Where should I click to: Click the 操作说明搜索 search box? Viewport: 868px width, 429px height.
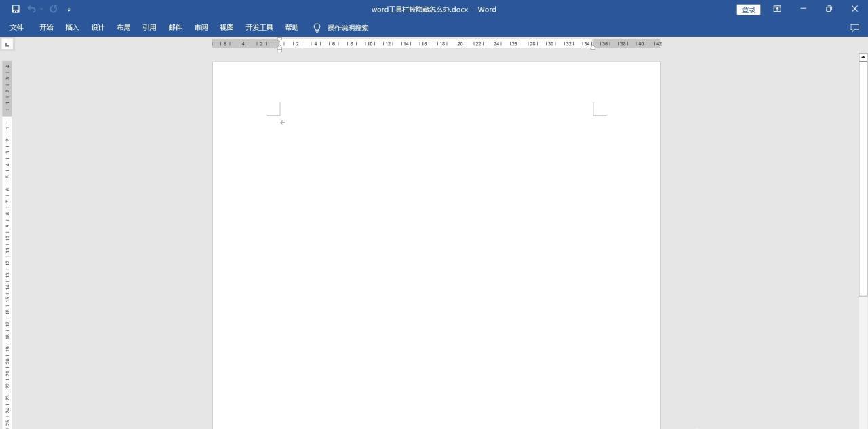[348, 27]
